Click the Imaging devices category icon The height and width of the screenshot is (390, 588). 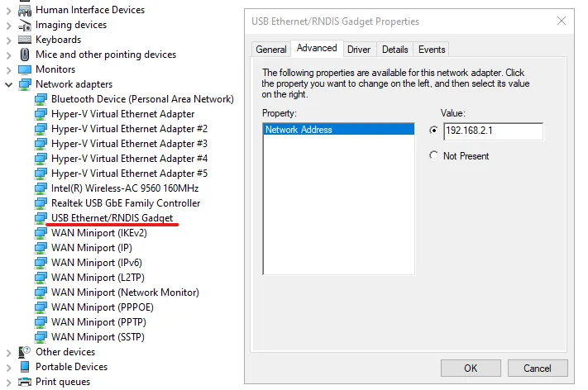[x=25, y=25]
